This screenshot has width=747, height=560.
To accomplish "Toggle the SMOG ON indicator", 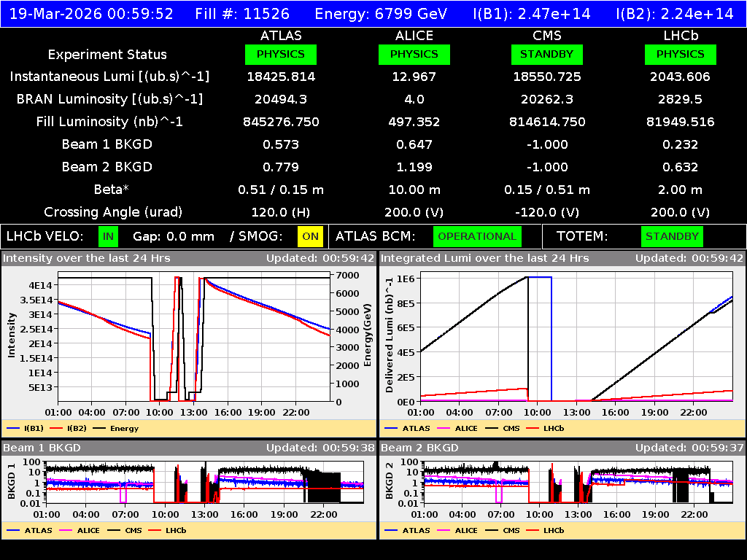I will (x=308, y=236).
